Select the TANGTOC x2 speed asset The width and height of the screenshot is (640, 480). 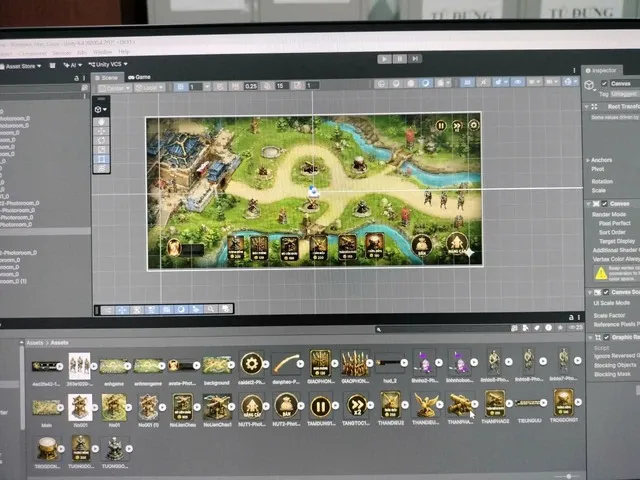point(356,406)
